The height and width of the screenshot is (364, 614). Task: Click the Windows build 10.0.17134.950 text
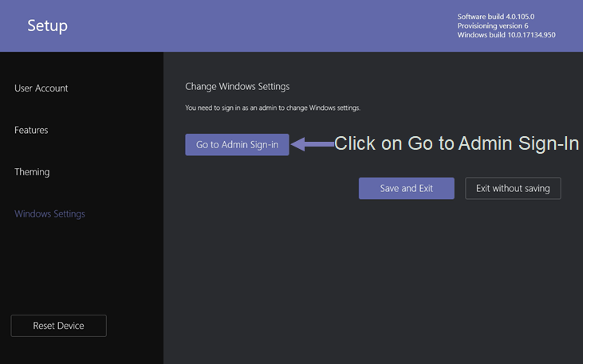[506, 35]
